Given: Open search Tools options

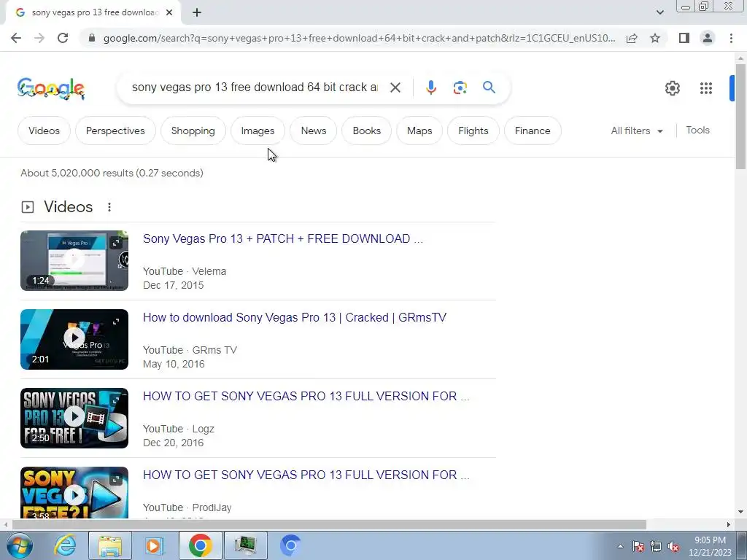Looking at the screenshot, I should (x=697, y=130).
